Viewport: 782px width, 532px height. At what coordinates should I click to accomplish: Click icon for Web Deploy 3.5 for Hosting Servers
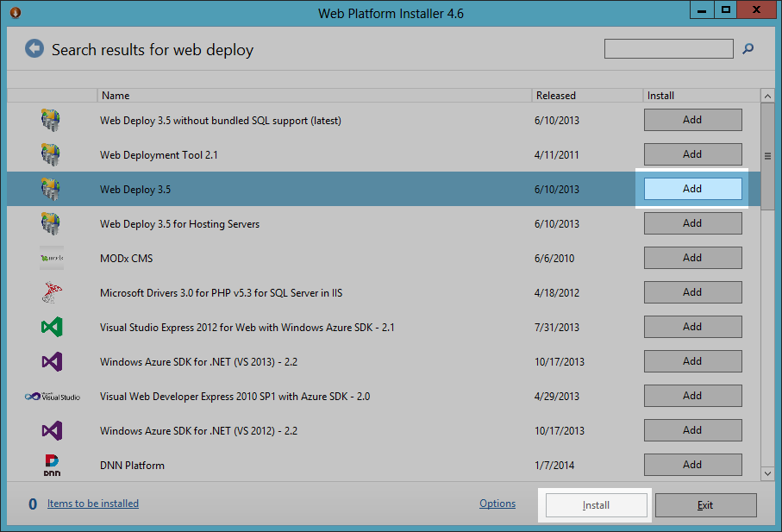click(x=51, y=223)
